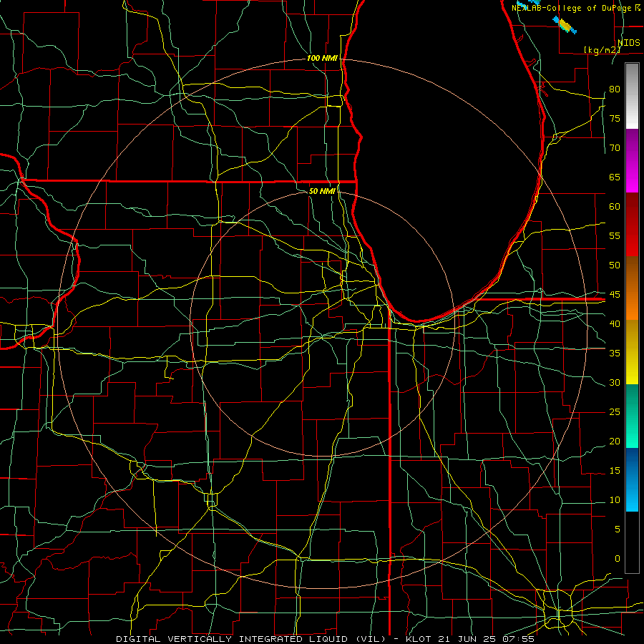Image resolution: width=644 pixels, height=644 pixels.
Task: Click the 55 value on the VIL scale
Action: [615, 235]
